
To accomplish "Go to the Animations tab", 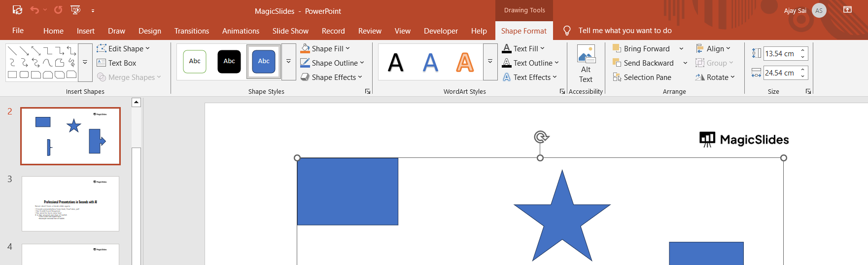I will tap(241, 31).
